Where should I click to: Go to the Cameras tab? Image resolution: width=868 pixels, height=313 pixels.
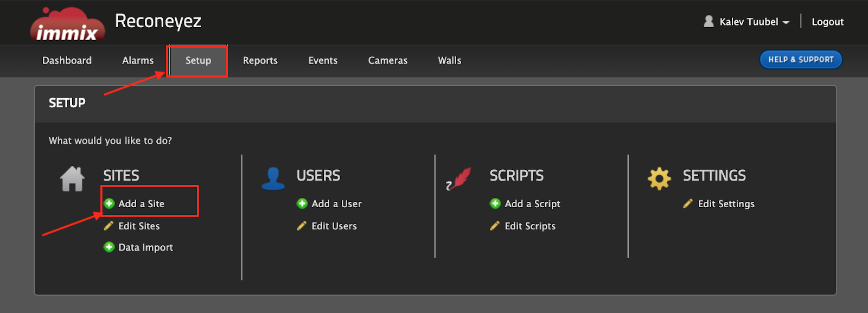[x=387, y=60]
